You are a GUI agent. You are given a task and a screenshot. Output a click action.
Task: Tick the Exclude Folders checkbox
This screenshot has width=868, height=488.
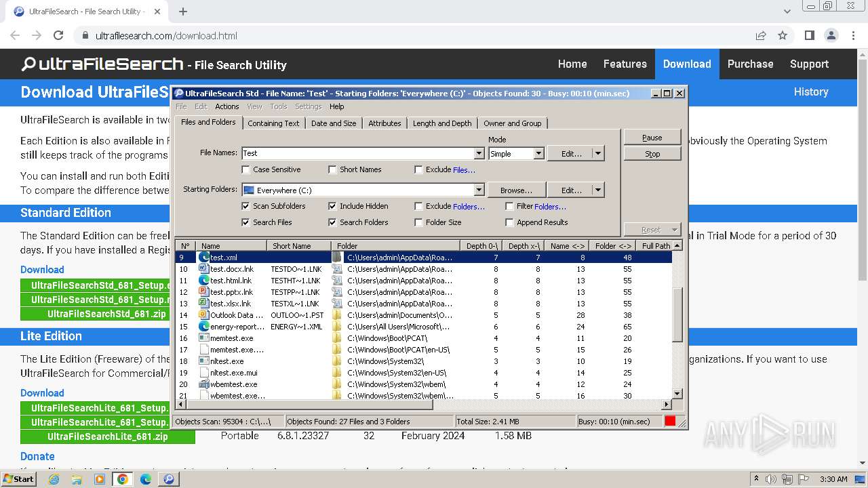(418, 206)
